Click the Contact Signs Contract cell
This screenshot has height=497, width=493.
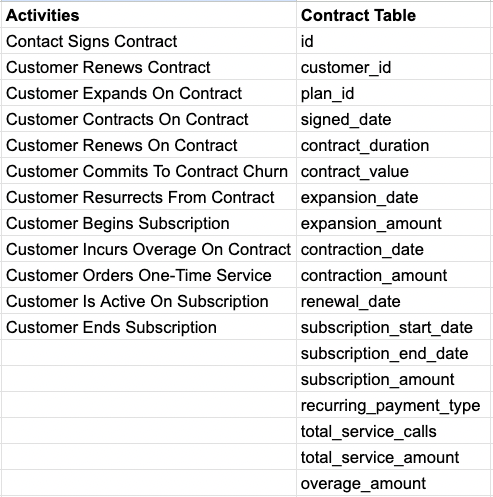pos(149,41)
